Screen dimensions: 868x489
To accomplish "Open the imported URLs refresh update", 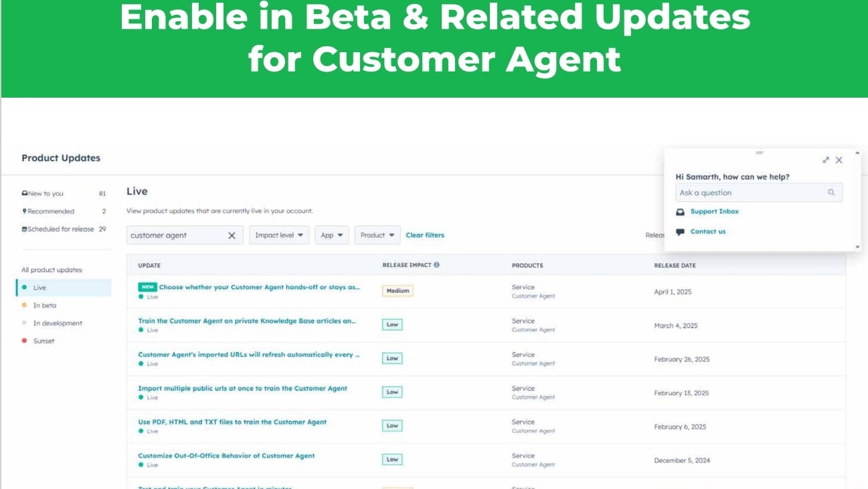I will pos(249,355).
